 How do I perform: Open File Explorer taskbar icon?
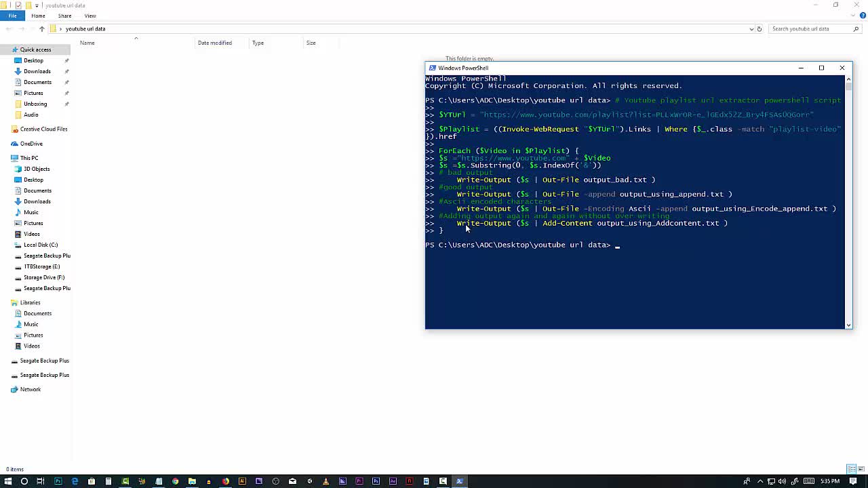tap(192, 481)
